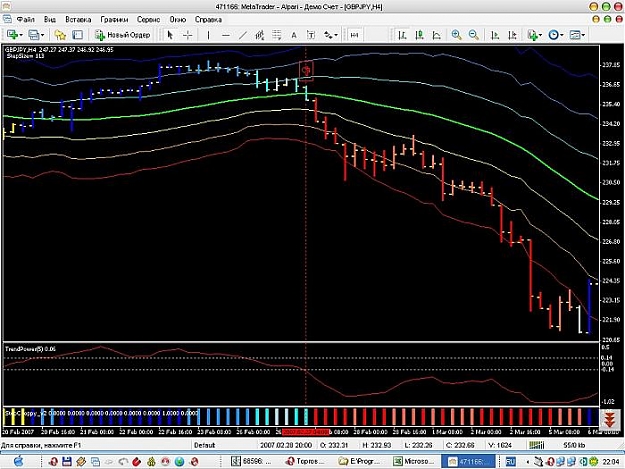Viewport: 625px width, 469px height.
Task: Click the connection bars status indicator
Action: (x=537, y=445)
